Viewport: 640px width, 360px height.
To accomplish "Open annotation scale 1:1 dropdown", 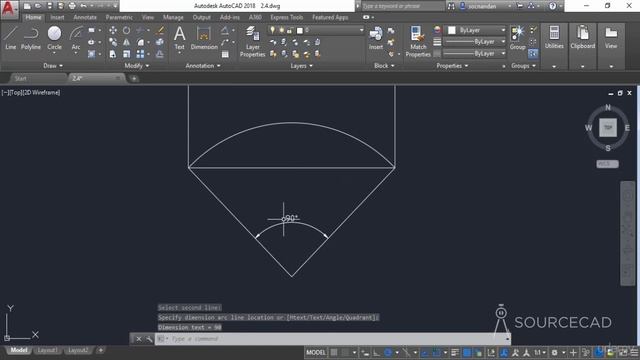I will [540, 352].
